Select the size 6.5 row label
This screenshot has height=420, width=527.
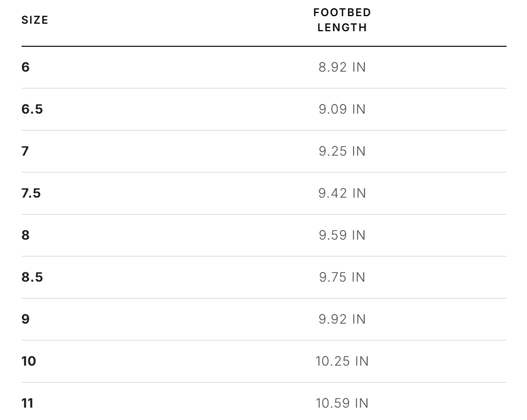click(32, 109)
